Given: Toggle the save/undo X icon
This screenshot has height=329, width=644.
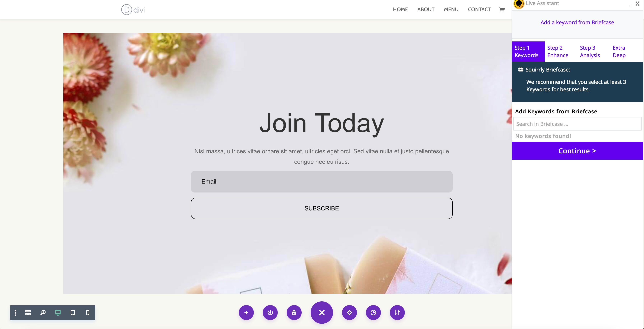Looking at the screenshot, I should click(322, 312).
